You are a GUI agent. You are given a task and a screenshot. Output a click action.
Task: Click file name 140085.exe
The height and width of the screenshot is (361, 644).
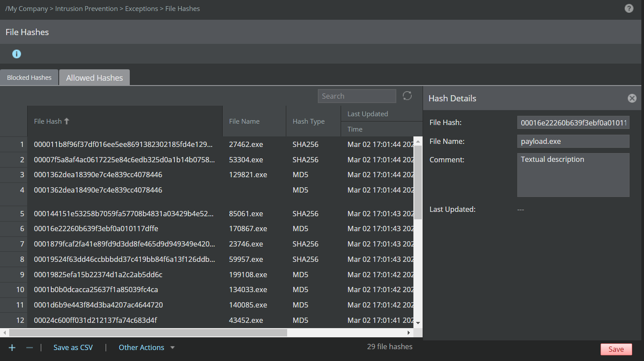pyautogui.click(x=248, y=305)
